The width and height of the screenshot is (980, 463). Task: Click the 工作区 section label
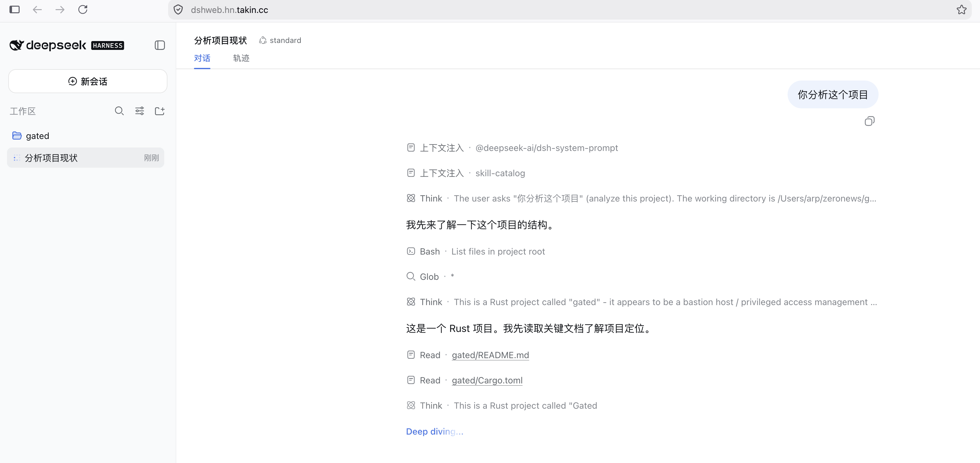point(23,111)
